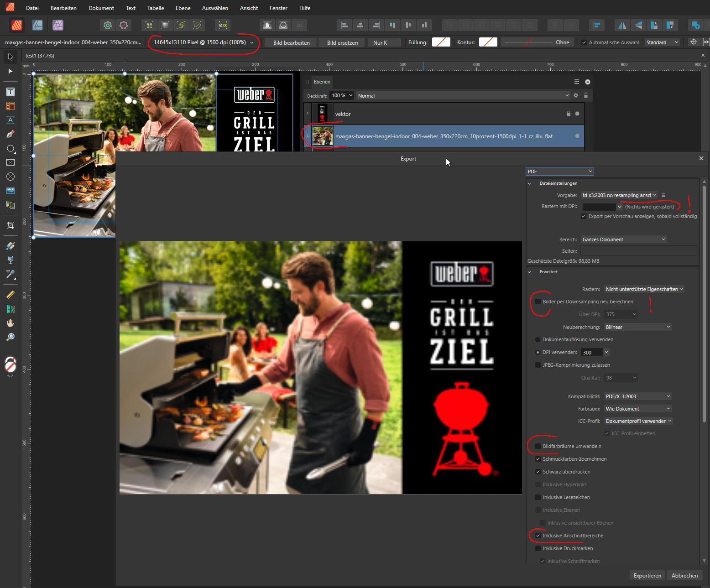Select the Frame Text tool
This screenshot has width=710, height=588.
click(10, 92)
